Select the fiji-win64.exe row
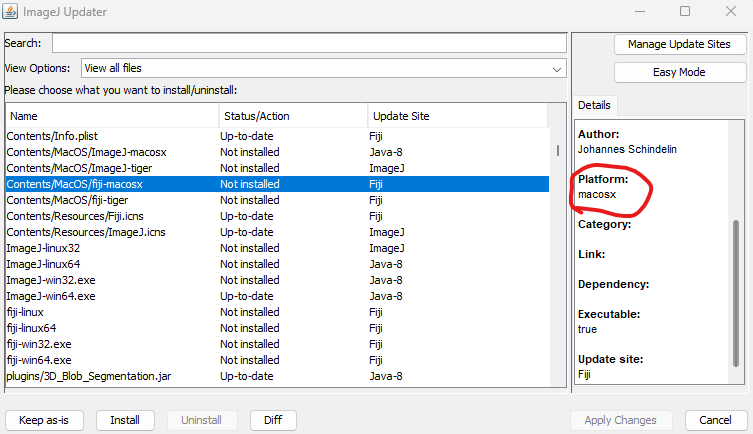This screenshot has width=753, height=434. click(277, 360)
